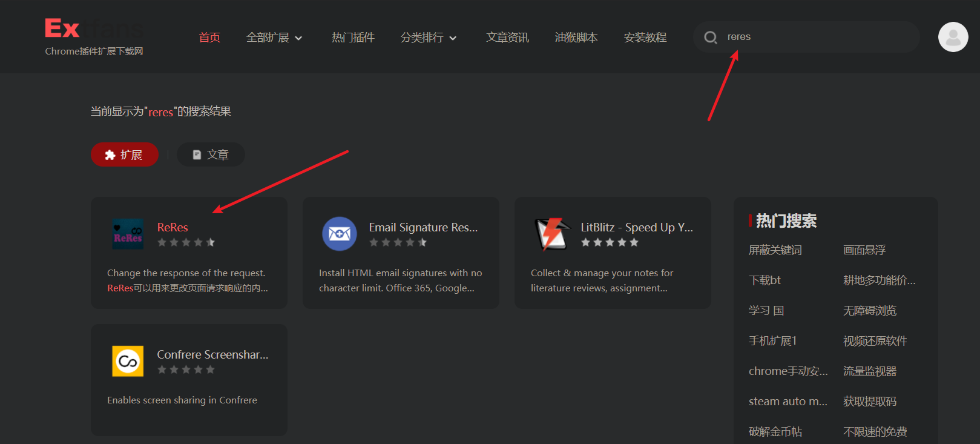
Task: Select the 扩展 results tab
Action: click(x=125, y=154)
